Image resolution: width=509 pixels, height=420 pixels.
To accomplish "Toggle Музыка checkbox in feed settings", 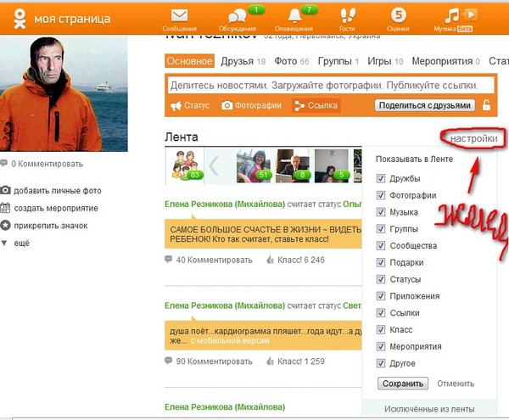I will [x=380, y=212].
